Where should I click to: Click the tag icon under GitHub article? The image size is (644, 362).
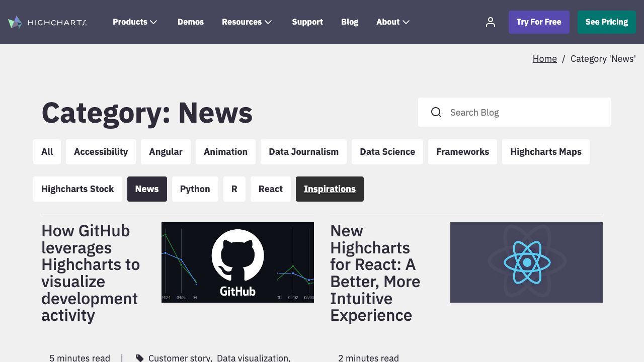[x=139, y=358]
